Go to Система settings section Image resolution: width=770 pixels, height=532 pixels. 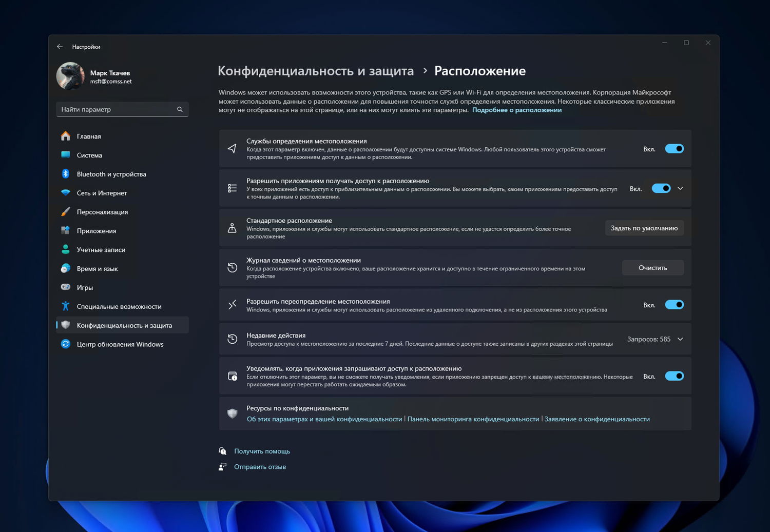pyautogui.click(x=122, y=155)
